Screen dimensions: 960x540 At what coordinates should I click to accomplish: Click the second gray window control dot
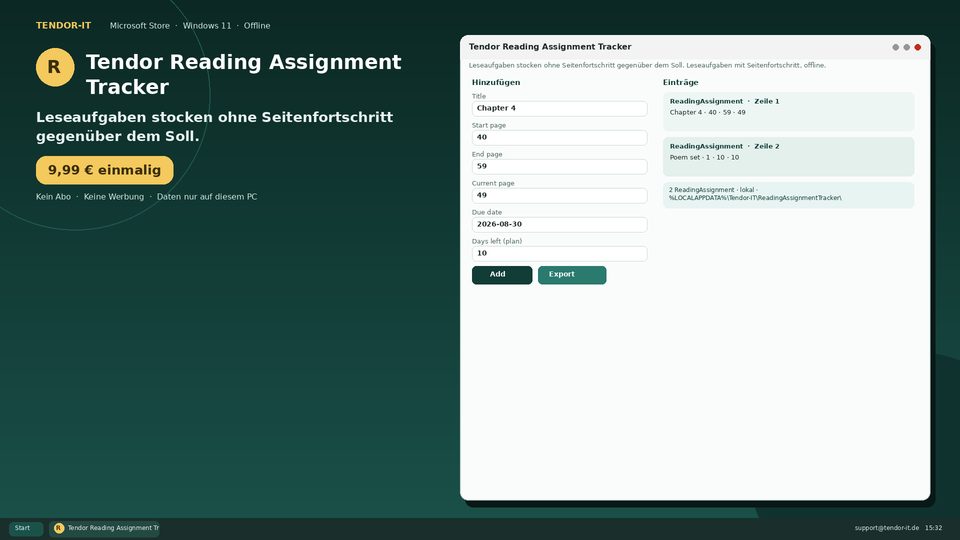906,47
